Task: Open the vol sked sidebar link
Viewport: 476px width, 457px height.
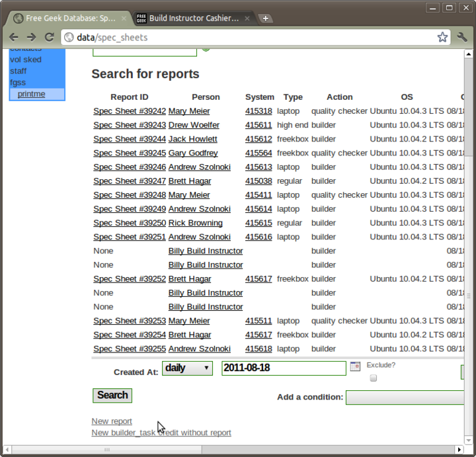Action: (26, 60)
